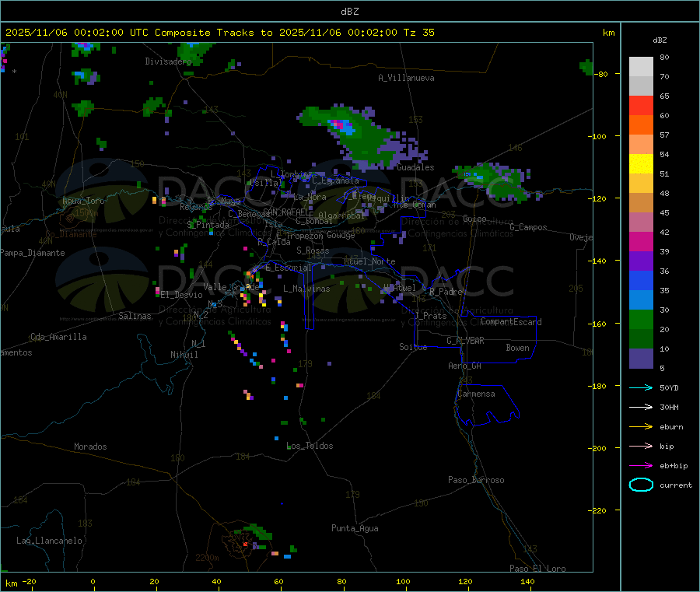Select the blue 35 dBZ swatch
Viewport: 700px width, 592px height.
[x=641, y=280]
